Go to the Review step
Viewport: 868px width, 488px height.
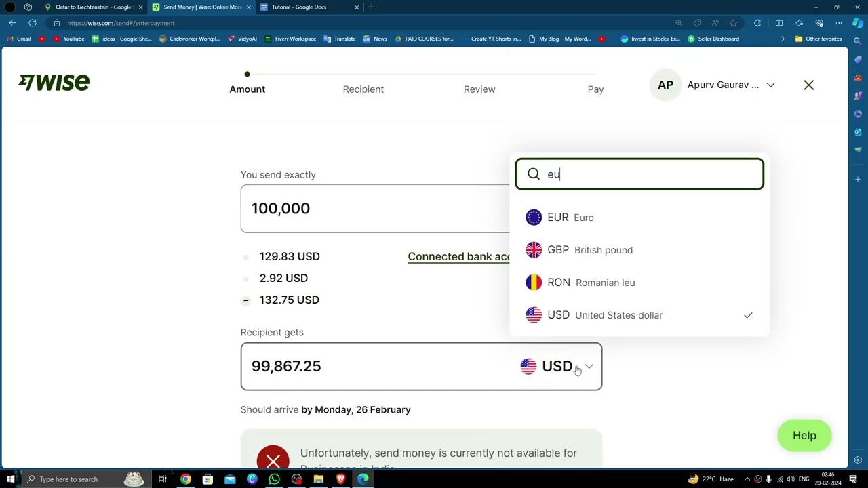(479, 89)
